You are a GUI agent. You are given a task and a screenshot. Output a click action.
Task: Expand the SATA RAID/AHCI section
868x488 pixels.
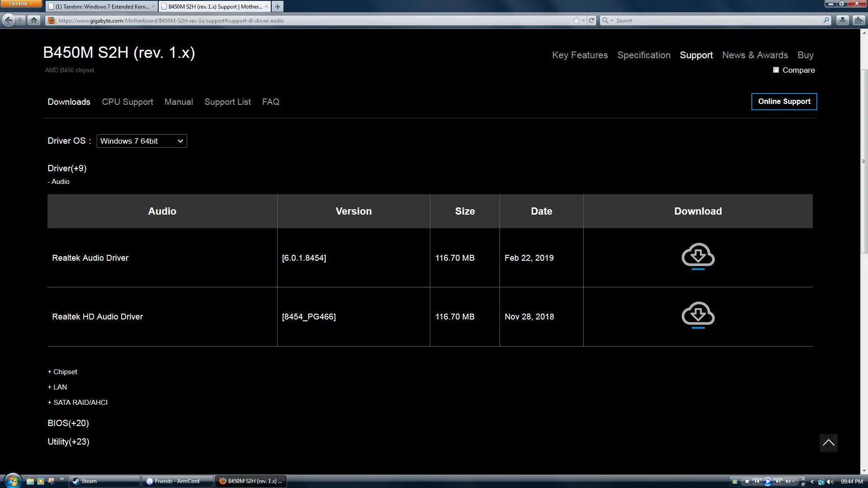[77, 403]
